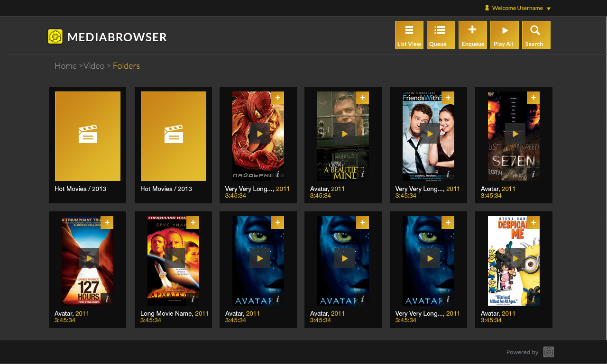The image size is (607, 364).
Task: Open Search
Action: click(536, 35)
